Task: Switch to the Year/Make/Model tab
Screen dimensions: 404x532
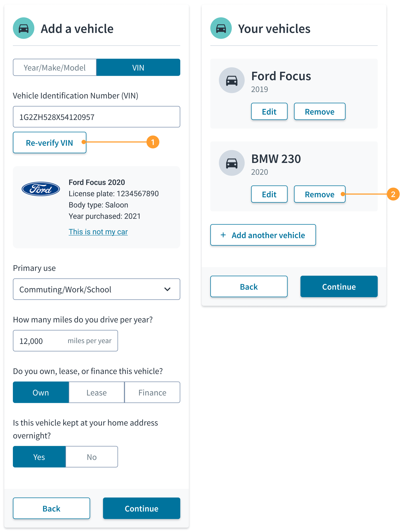Action: [x=55, y=67]
